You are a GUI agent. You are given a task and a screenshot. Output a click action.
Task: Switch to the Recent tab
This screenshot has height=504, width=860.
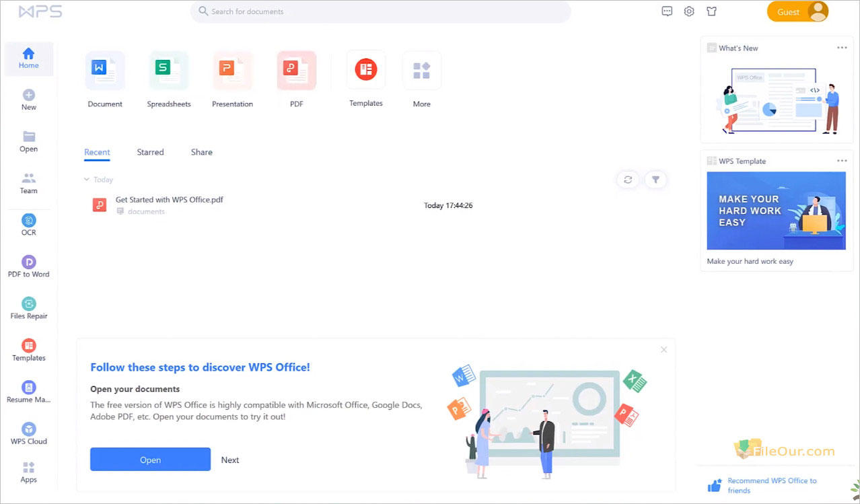pos(97,153)
